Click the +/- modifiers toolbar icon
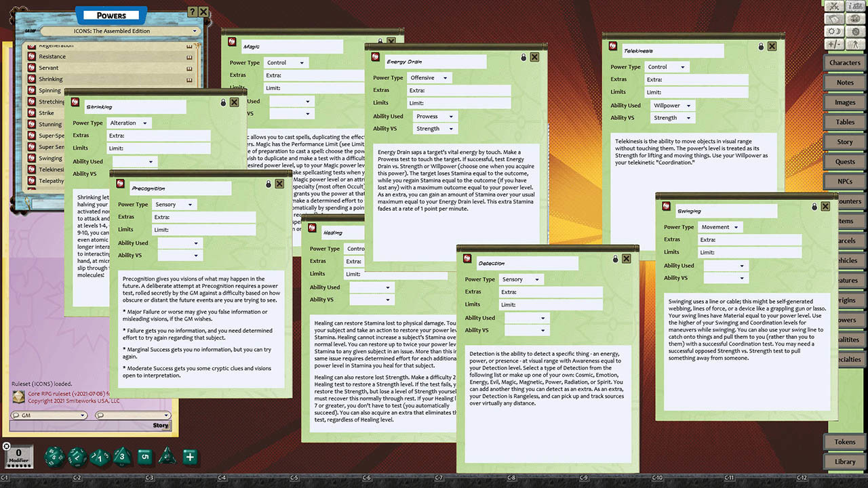Image resolution: width=868 pixels, height=488 pixels. 833,44
